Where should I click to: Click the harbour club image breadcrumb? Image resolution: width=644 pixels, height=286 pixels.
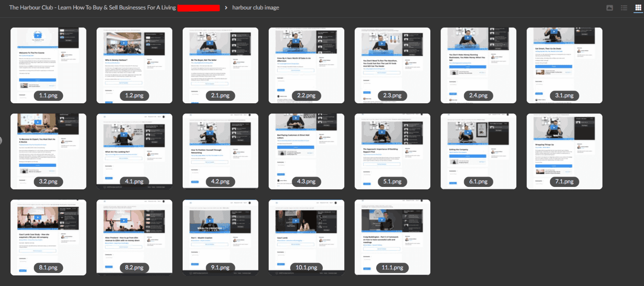[x=256, y=8]
